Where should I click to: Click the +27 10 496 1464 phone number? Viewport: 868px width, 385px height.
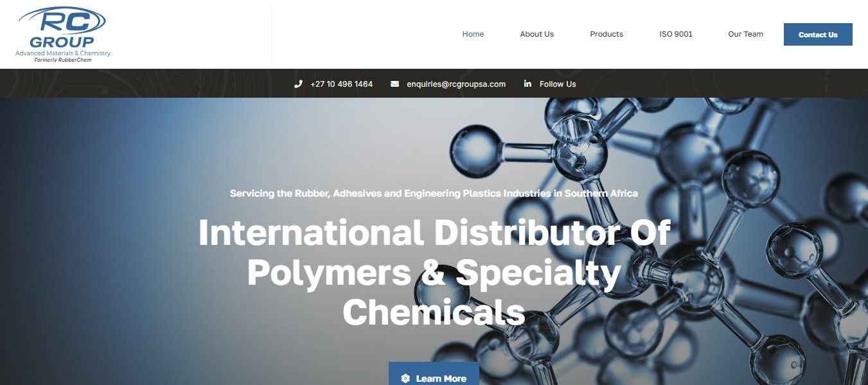pos(342,84)
